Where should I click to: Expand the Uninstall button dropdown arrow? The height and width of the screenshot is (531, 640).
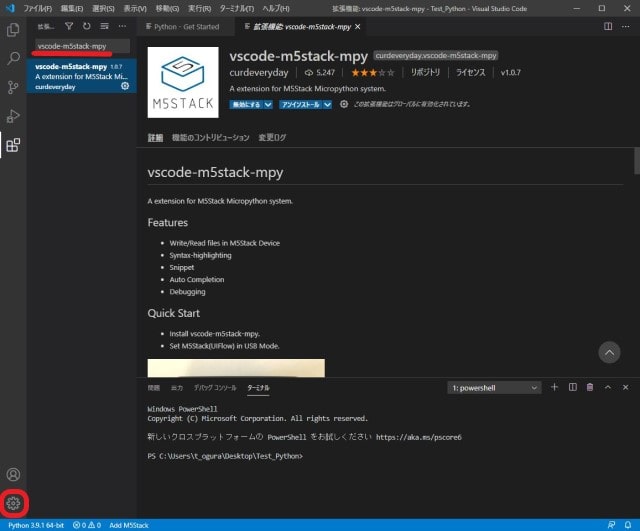point(327,104)
